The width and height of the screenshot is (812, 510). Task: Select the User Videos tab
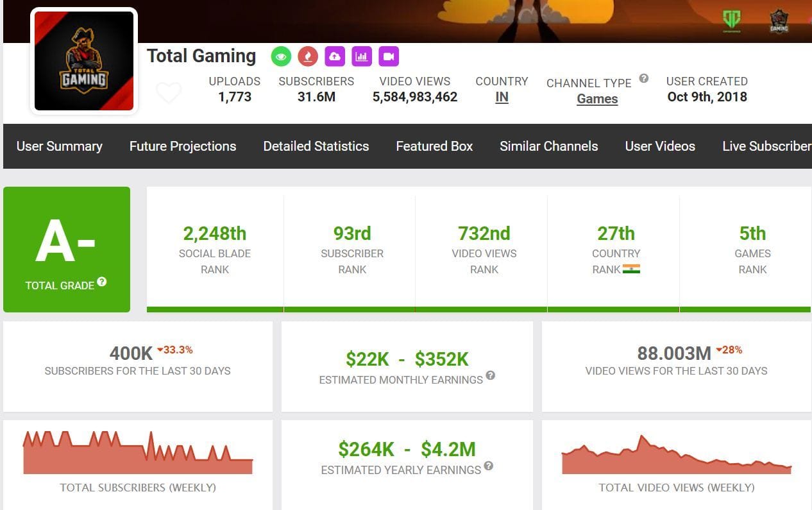pos(660,146)
